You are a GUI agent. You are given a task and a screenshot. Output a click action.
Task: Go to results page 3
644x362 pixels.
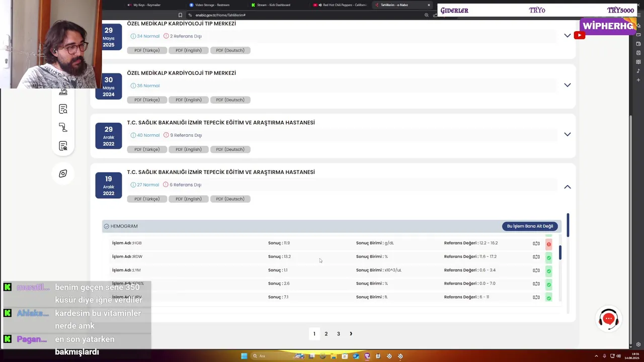(339, 334)
